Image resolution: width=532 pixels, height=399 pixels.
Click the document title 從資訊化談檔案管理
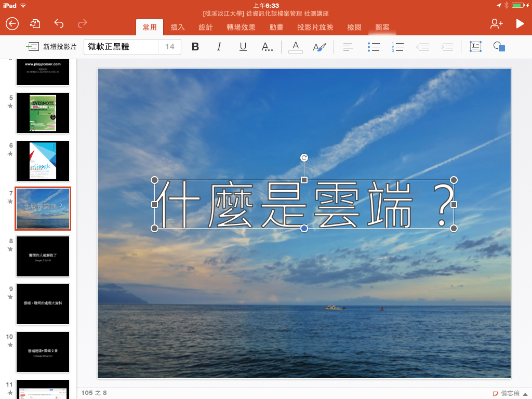[274, 14]
